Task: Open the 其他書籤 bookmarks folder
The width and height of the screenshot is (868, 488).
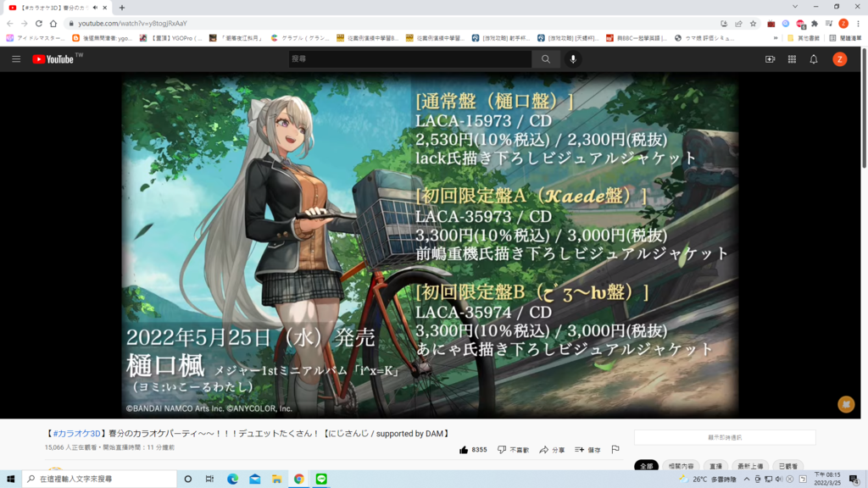Action: coord(804,38)
